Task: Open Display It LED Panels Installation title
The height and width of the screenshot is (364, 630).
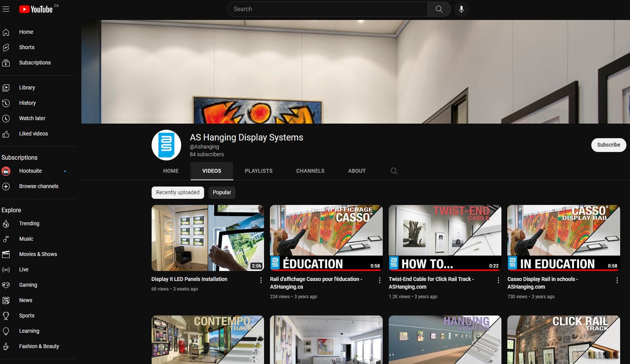Action: pos(189,279)
